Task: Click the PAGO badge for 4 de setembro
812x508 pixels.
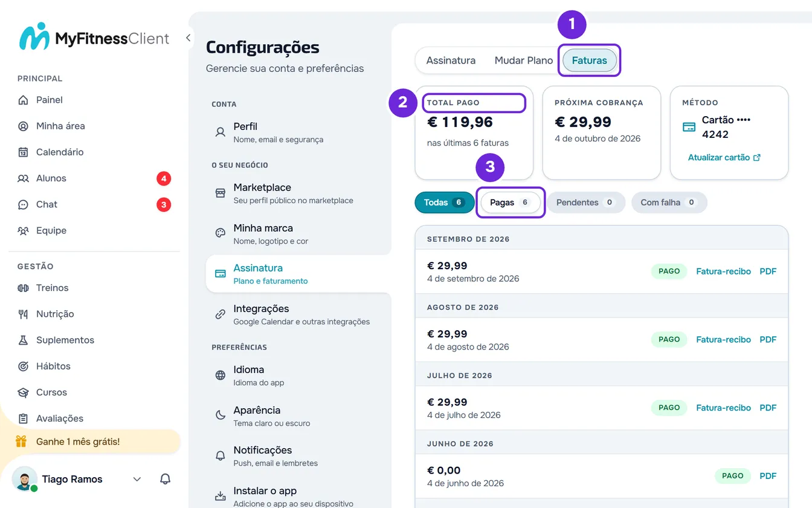Action: (x=669, y=272)
